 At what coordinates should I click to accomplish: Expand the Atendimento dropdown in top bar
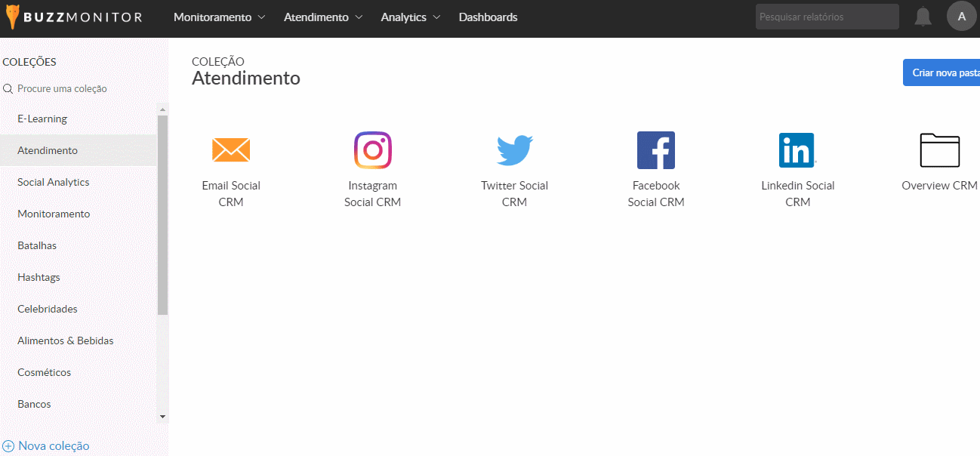323,17
